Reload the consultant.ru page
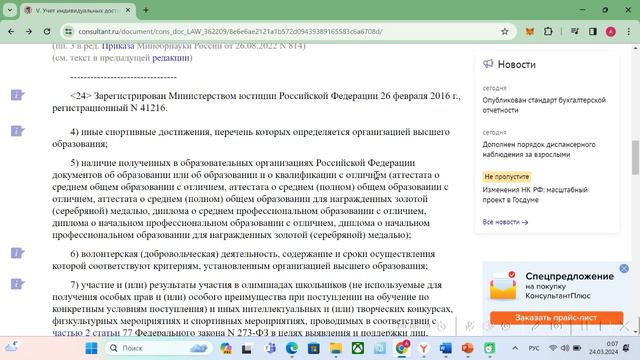Image resolution: width=640 pixels, height=360 pixels. tap(47, 31)
